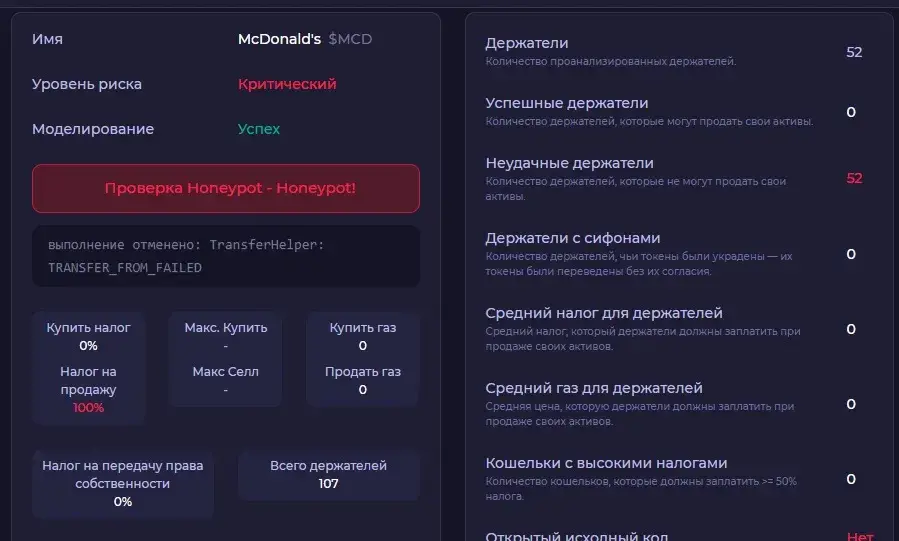Click the Имя label
The width and height of the screenshot is (899, 541).
[48, 39]
